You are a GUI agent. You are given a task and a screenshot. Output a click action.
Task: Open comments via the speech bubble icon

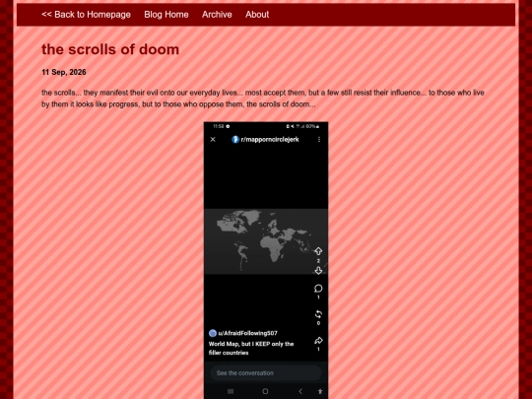pyautogui.click(x=318, y=289)
